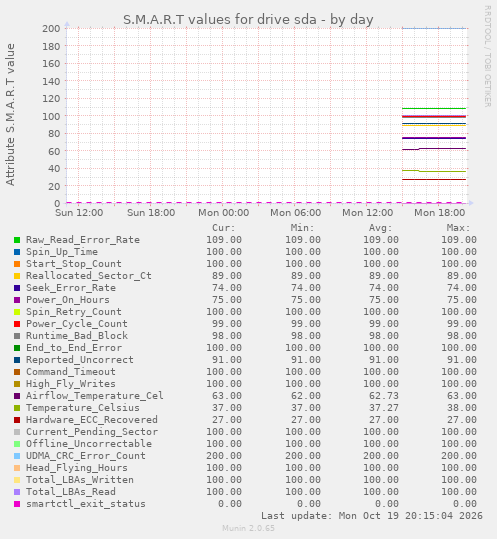497x539 pixels.
Task: Select the High_Fly_Writes legend label
Action: [x=71, y=384]
